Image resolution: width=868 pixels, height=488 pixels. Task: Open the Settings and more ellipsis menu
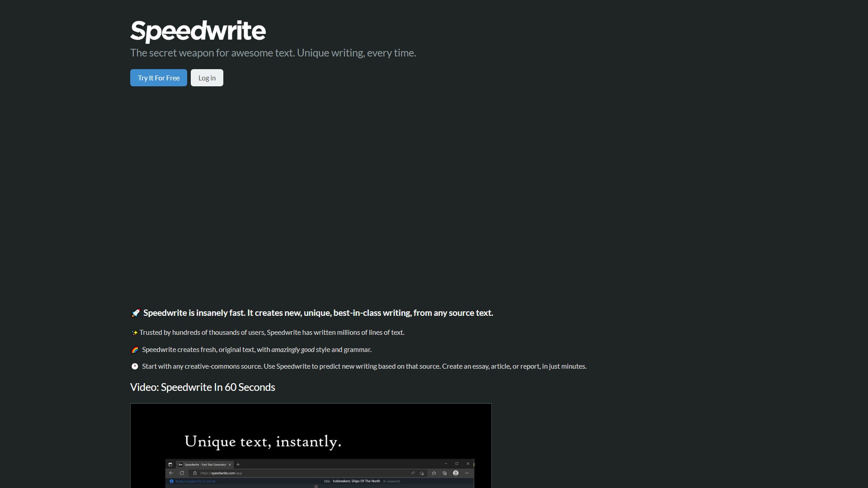pyautogui.click(x=467, y=473)
